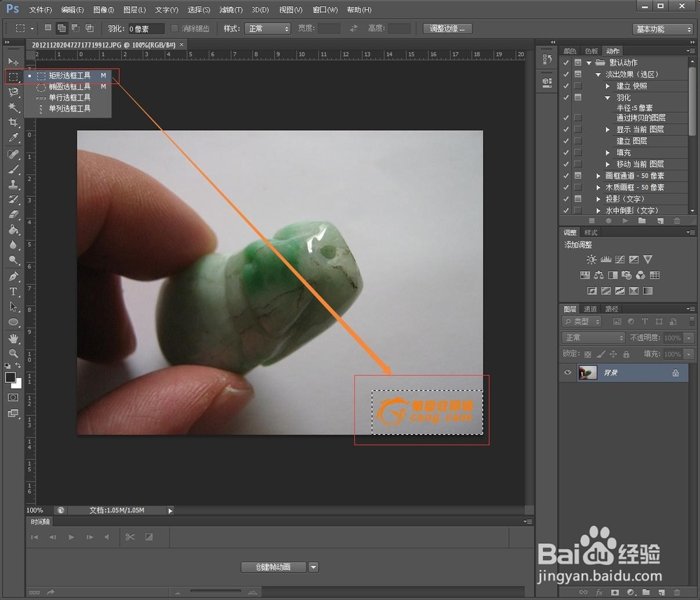Select the Pen tool
Viewport: 700px width, 600px height.
click(13, 277)
